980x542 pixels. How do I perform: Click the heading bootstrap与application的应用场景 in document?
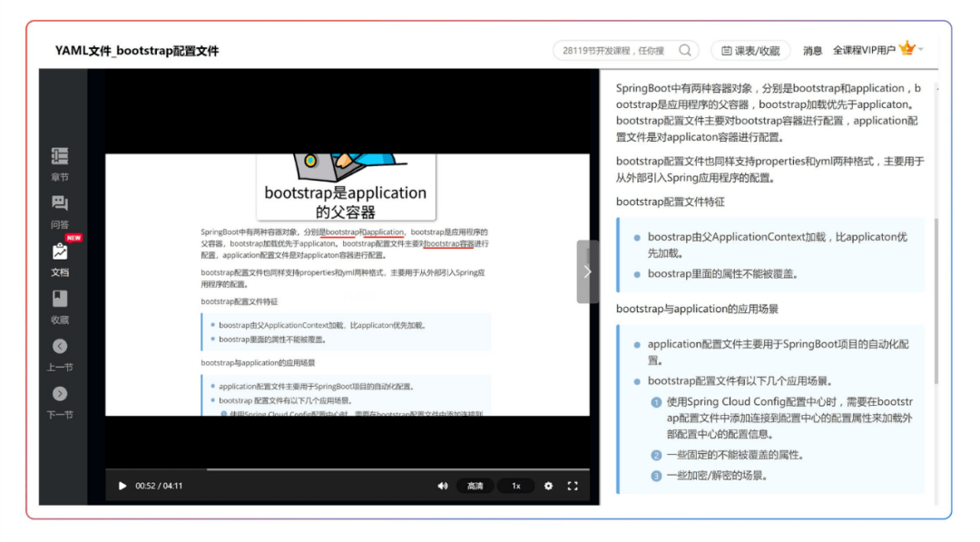coord(697,309)
